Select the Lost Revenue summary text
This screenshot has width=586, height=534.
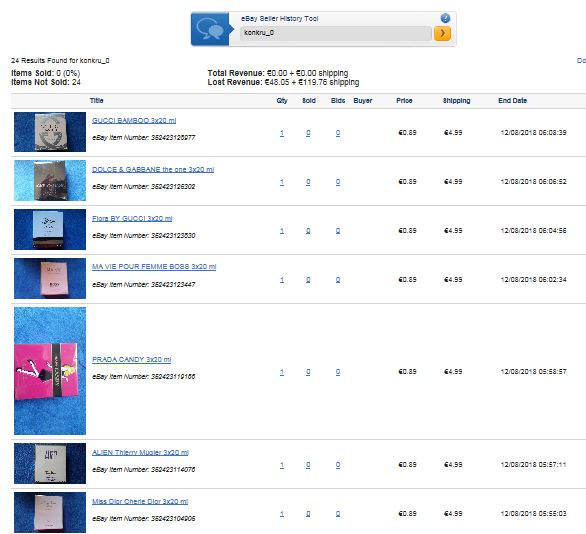click(283, 82)
